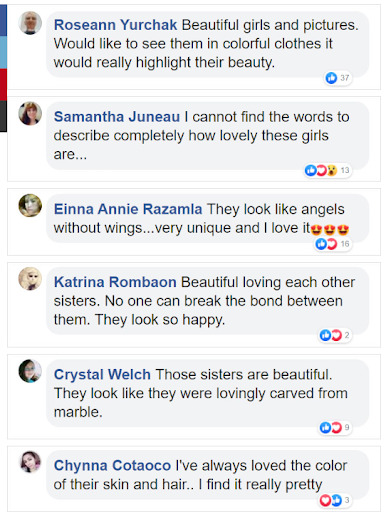The height and width of the screenshot is (512, 386).
Task: Open the reactions on Einna Annie Razamla's comment
Action: coord(333,244)
